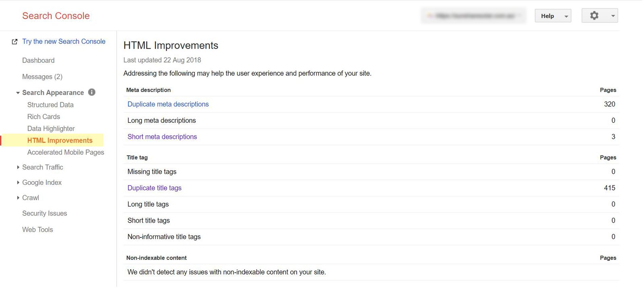Click the Short title tags text
644x291 pixels.
(149, 221)
